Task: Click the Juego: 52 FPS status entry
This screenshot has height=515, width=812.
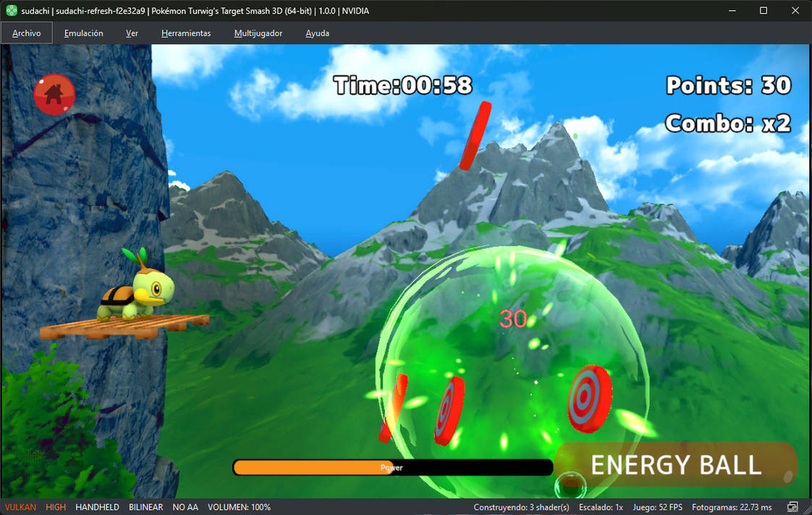Action: [657, 507]
